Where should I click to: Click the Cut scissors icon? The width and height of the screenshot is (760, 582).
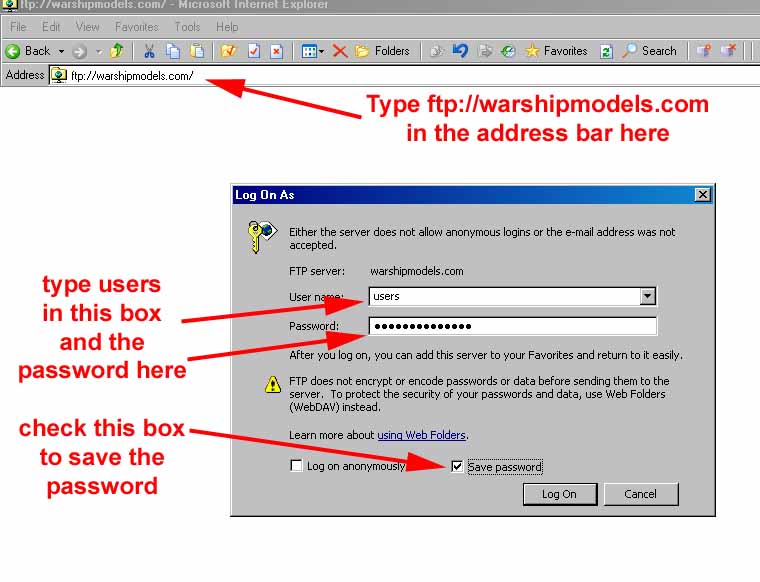(x=149, y=51)
